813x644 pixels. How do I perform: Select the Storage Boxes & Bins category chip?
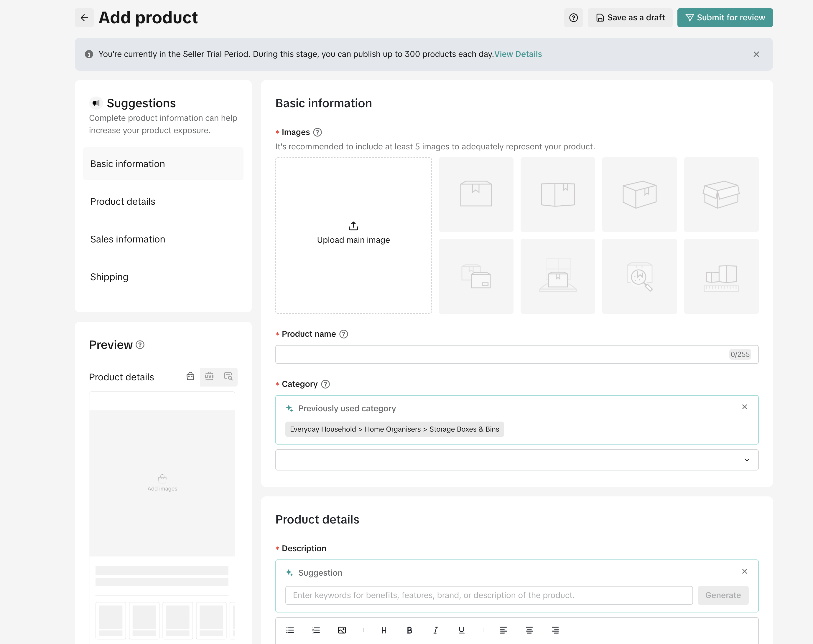click(394, 429)
